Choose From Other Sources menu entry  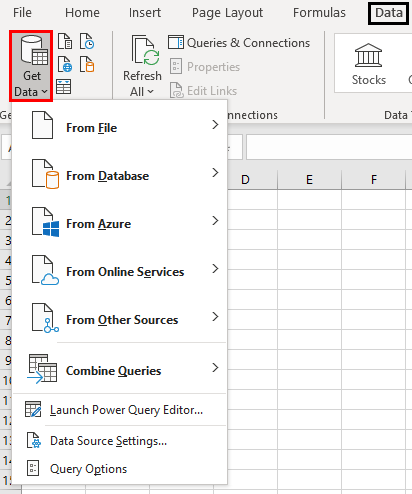pos(120,318)
